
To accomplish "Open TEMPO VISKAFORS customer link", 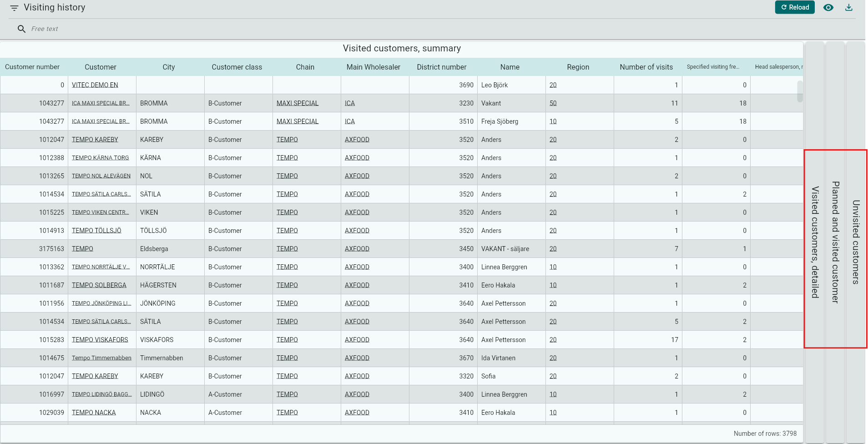I will tap(100, 340).
